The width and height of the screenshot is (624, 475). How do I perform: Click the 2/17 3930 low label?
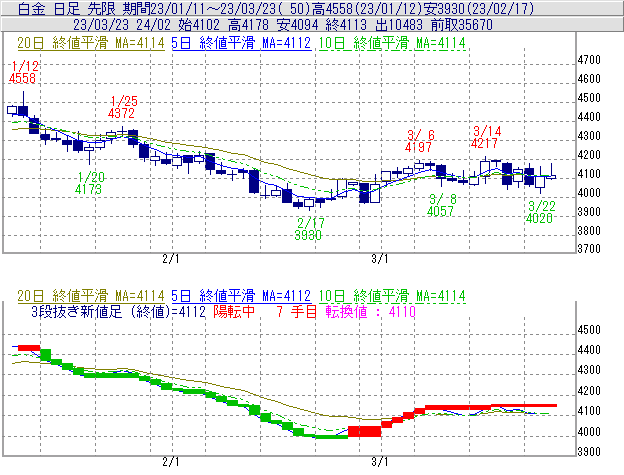pos(309,229)
